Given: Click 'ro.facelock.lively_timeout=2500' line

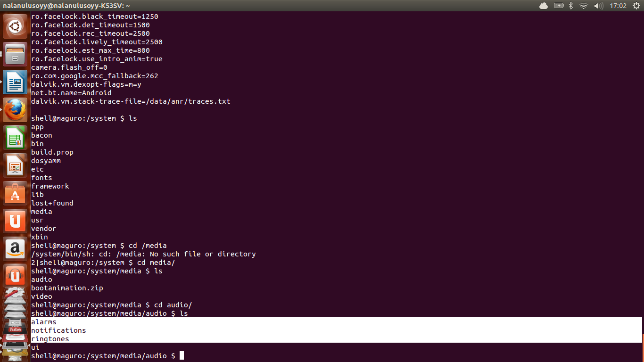Looking at the screenshot, I should pyautogui.click(x=97, y=42).
